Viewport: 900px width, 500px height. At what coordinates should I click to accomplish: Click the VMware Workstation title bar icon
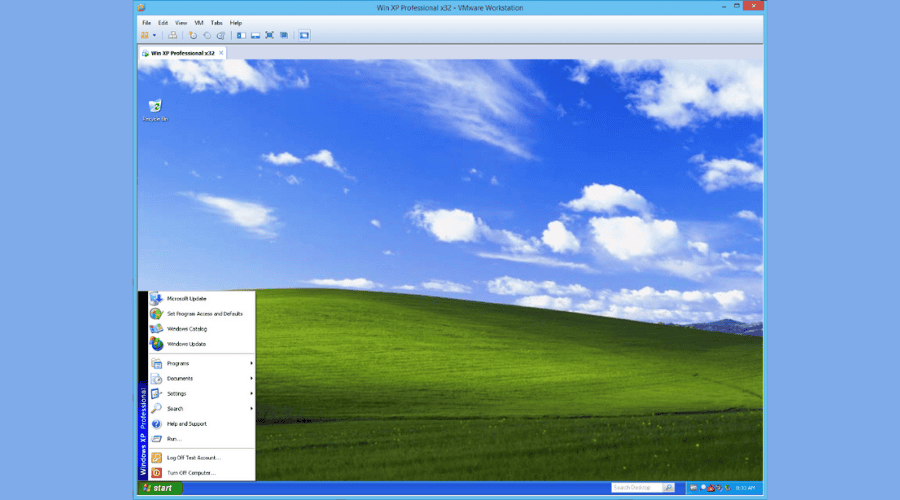pos(141,7)
